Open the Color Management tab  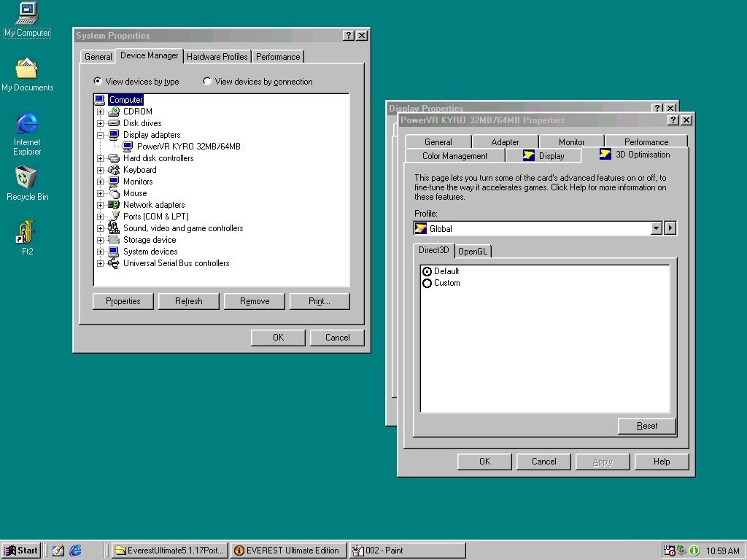pyautogui.click(x=455, y=156)
